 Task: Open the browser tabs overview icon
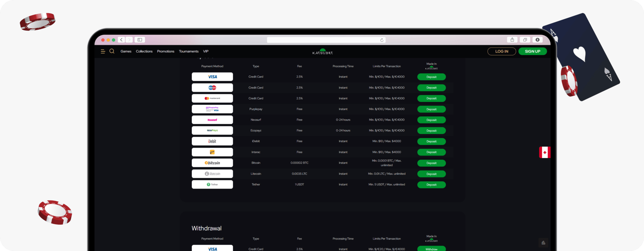tap(525, 40)
